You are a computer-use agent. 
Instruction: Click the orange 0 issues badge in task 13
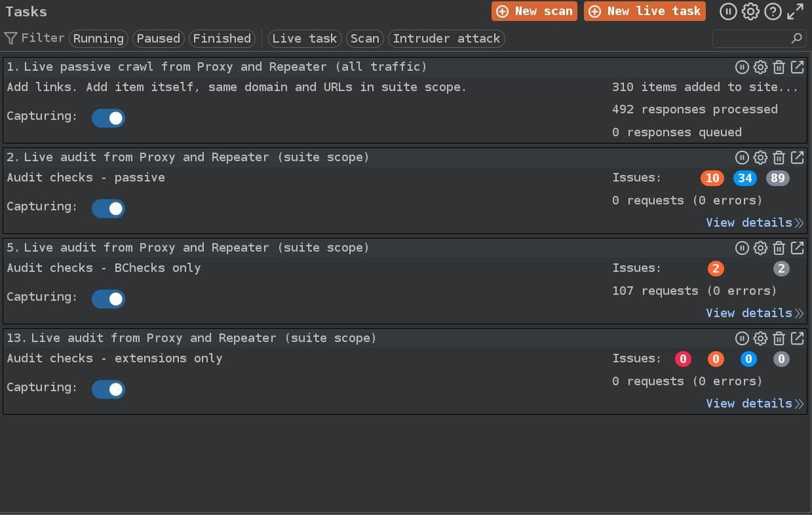pyautogui.click(x=716, y=359)
